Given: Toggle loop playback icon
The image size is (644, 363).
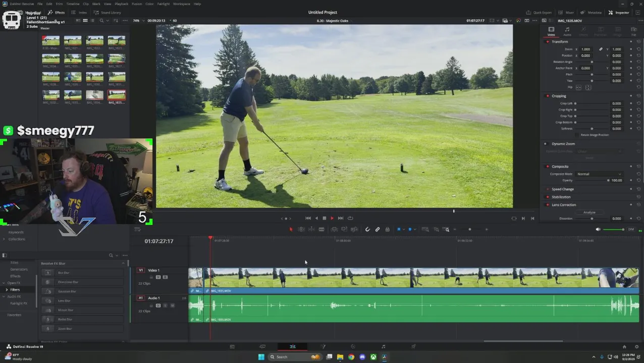Looking at the screenshot, I should [350, 218].
